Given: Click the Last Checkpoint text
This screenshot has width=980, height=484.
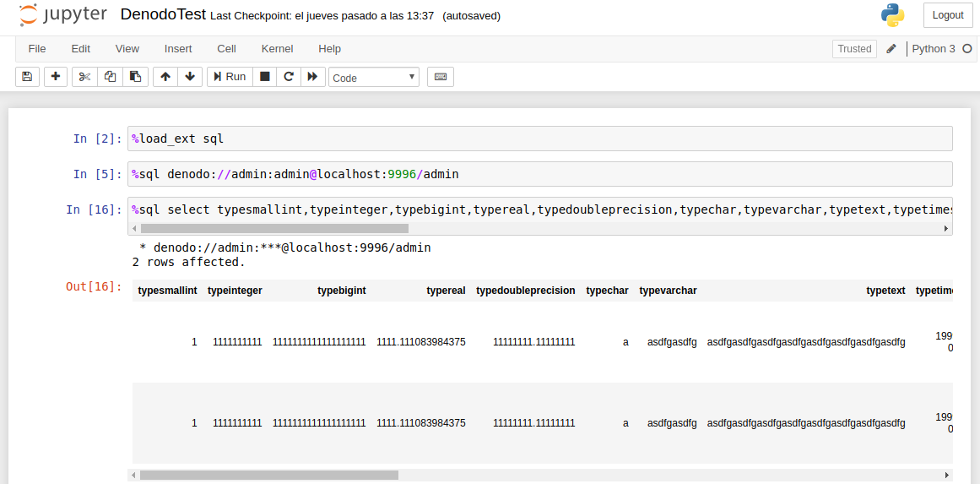Looking at the screenshot, I should pos(322,16).
